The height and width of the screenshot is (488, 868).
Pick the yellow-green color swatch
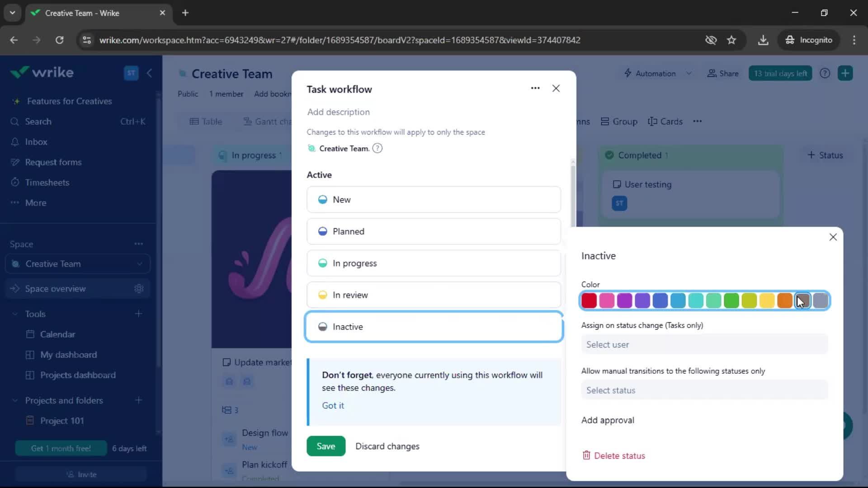click(749, 300)
